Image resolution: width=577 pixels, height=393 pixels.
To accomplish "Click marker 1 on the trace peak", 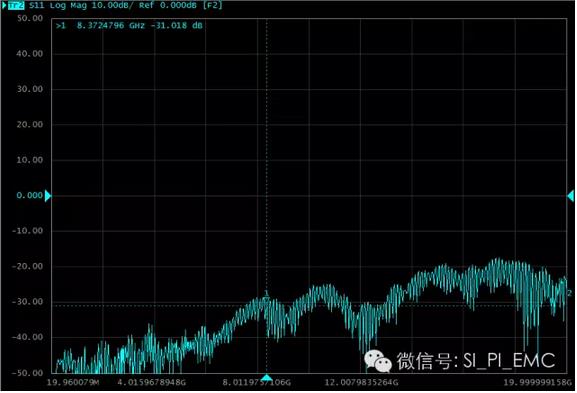I will click(x=267, y=294).
